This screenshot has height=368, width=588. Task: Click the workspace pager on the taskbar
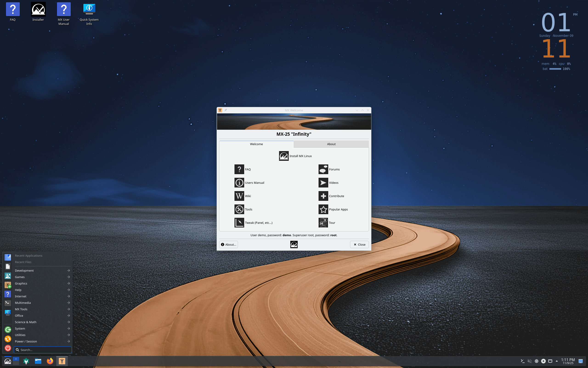click(16, 361)
